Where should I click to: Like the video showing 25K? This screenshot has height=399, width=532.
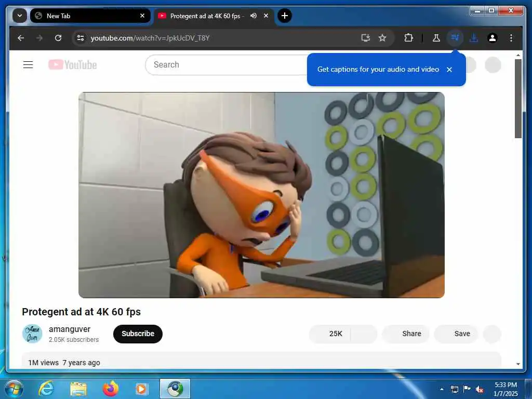click(x=329, y=334)
